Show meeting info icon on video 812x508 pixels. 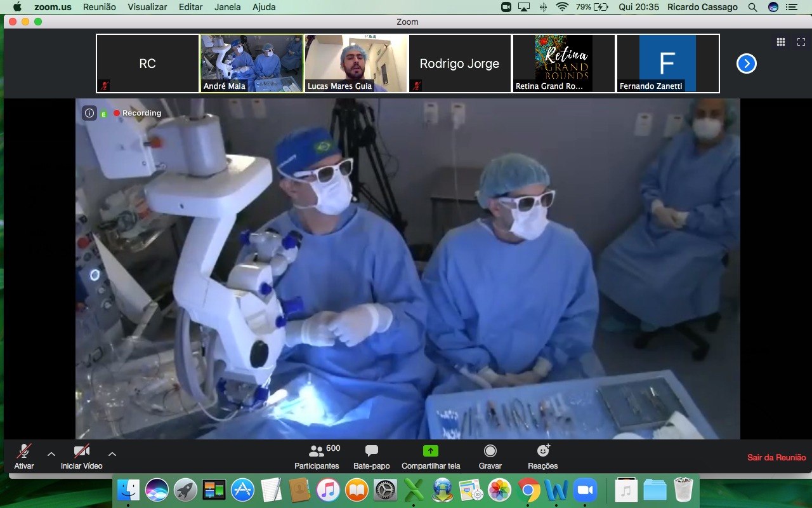click(x=89, y=113)
